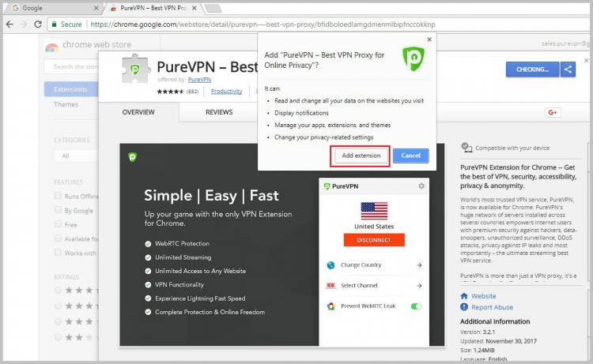Screen dimensions: 593x364
Task: Close the PureVPN browser tab
Action: tap(194, 8)
